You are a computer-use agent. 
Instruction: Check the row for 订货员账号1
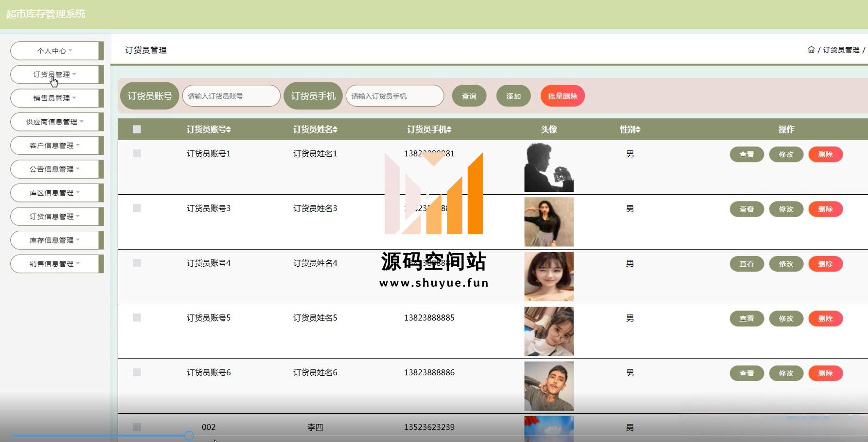pyautogui.click(x=137, y=153)
